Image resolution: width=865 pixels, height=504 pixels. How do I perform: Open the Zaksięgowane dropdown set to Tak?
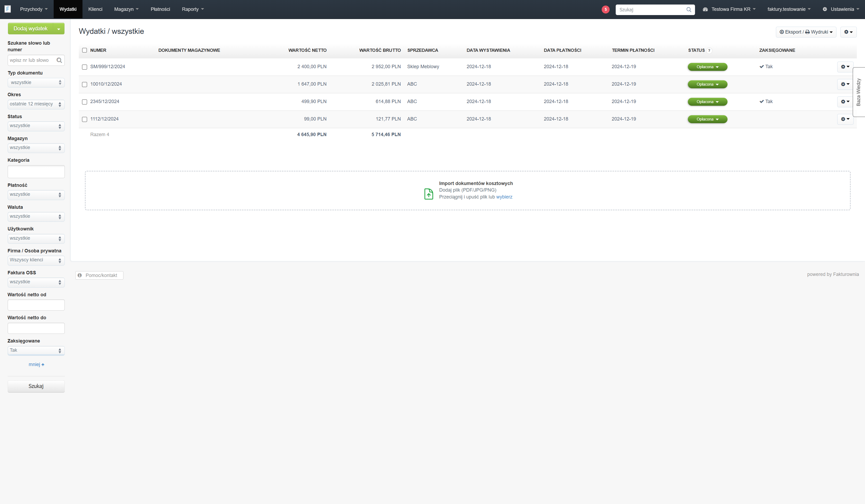click(36, 350)
